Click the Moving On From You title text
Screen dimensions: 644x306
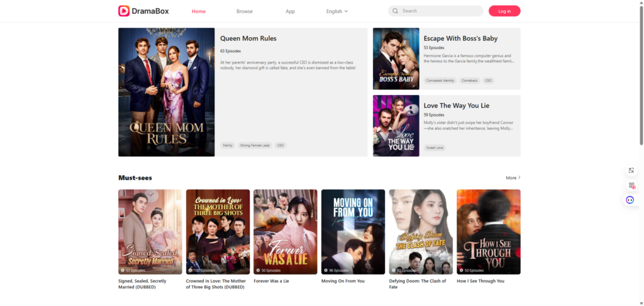pyautogui.click(x=343, y=281)
